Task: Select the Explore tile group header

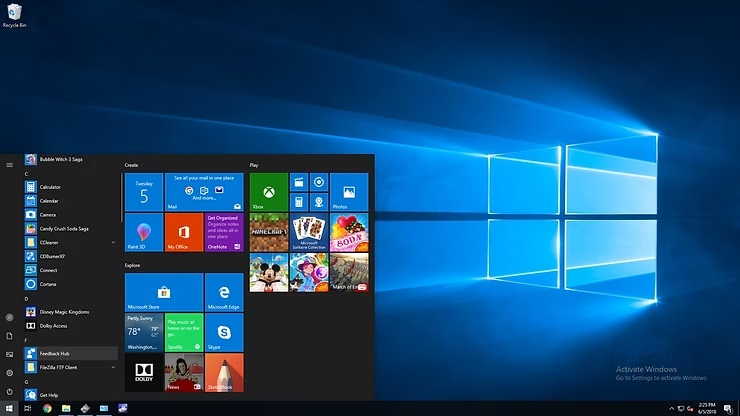Action: click(132, 265)
